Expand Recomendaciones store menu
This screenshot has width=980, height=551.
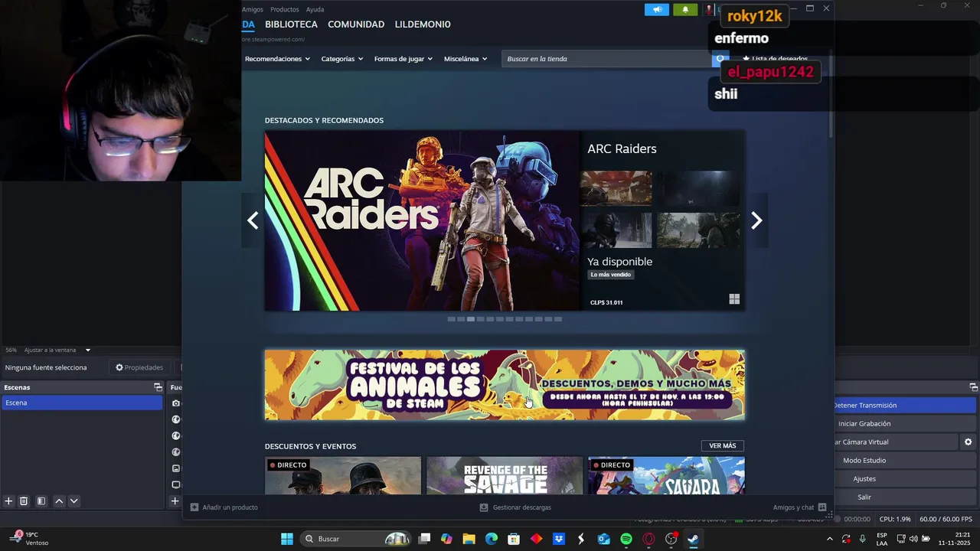click(x=277, y=59)
